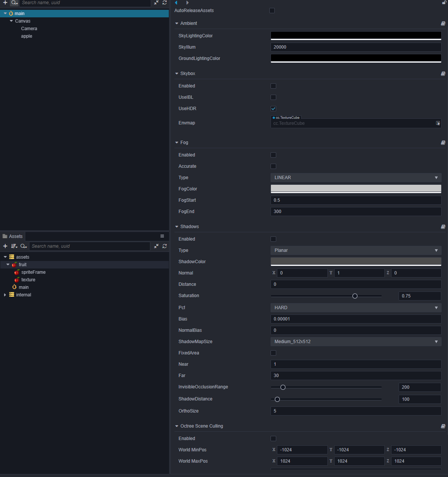
Task: Open the Shadows Type Planar dropdown
Action: pos(356,250)
